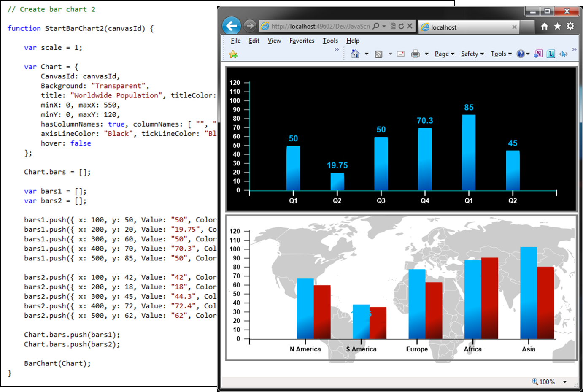Send page to OneNote icon
This screenshot has width=583, height=392.
[538, 54]
